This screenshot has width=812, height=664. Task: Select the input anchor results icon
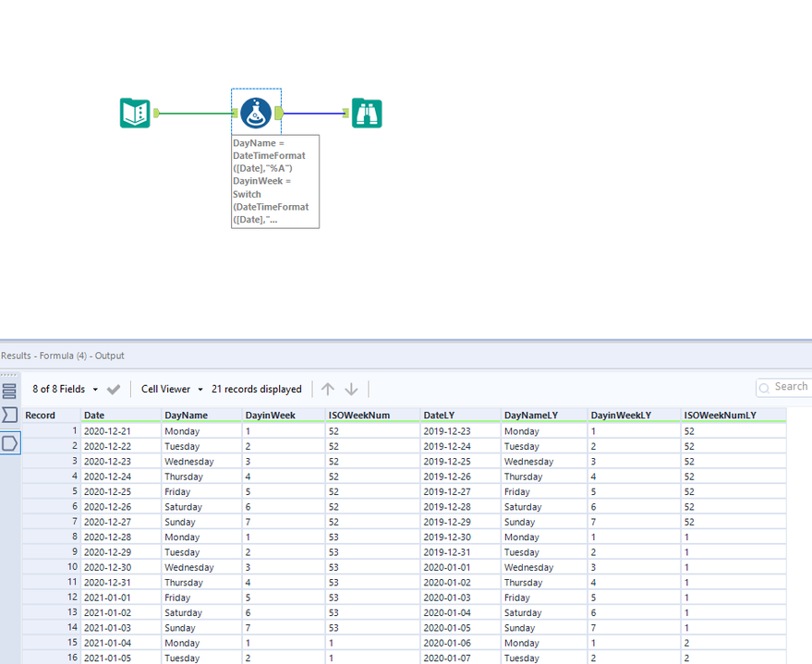click(x=9, y=415)
